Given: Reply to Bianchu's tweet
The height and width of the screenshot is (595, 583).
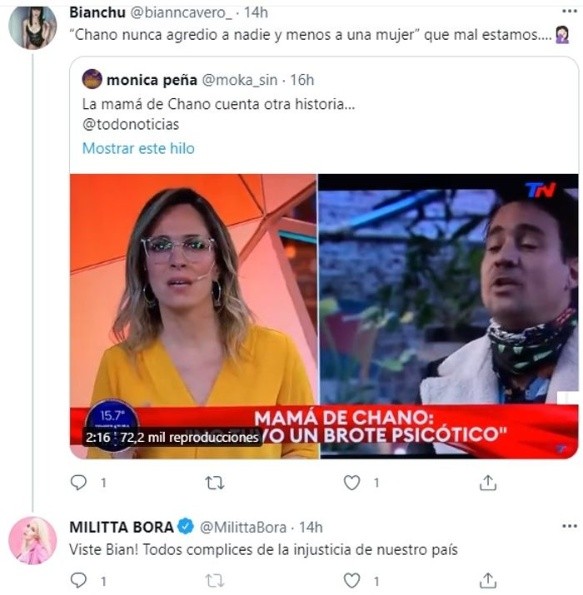Looking at the screenshot, I should [79, 483].
